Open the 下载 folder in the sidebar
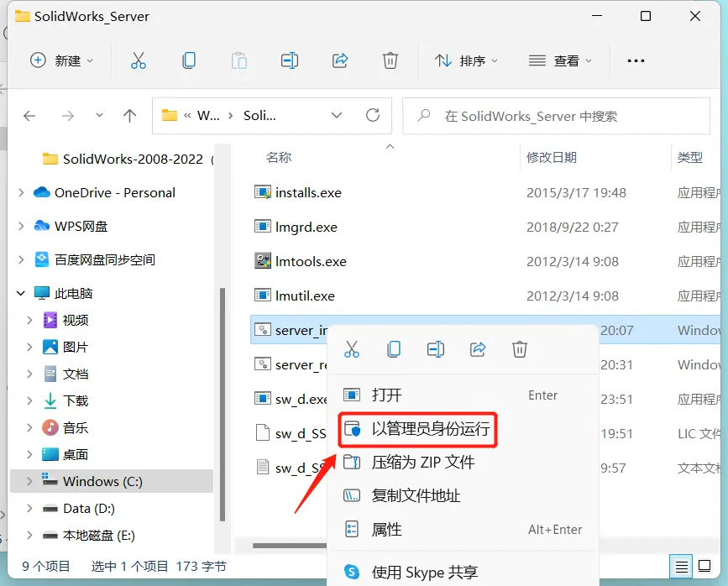This screenshot has height=586, width=728. [76, 400]
